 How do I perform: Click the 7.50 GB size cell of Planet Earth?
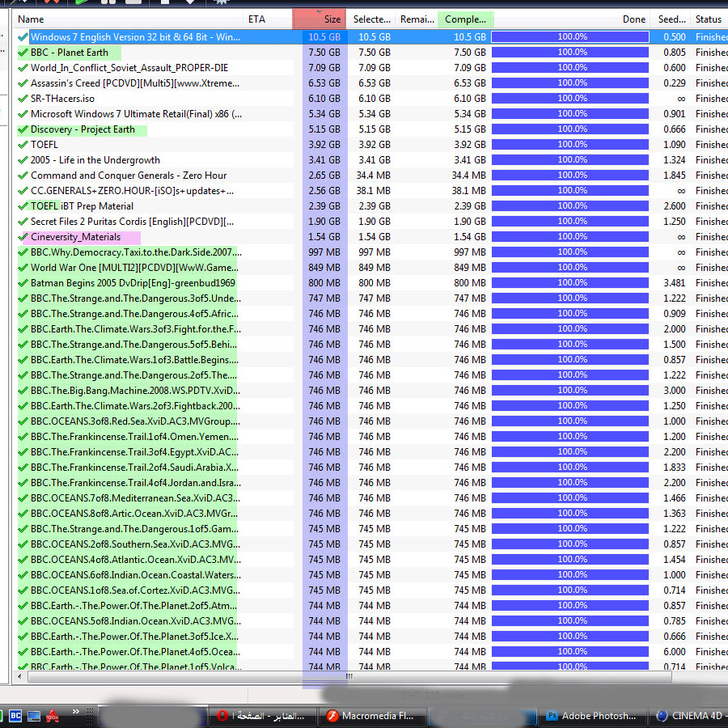[324, 53]
